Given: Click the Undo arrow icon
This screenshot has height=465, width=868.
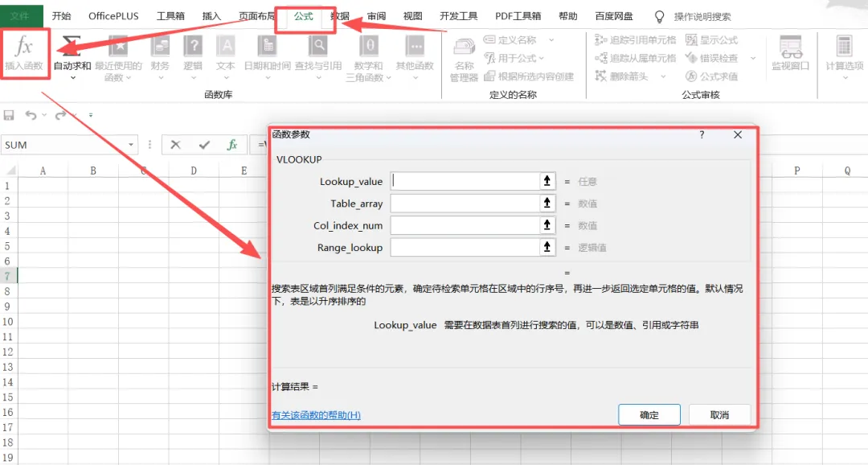Looking at the screenshot, I should [31, 115].
